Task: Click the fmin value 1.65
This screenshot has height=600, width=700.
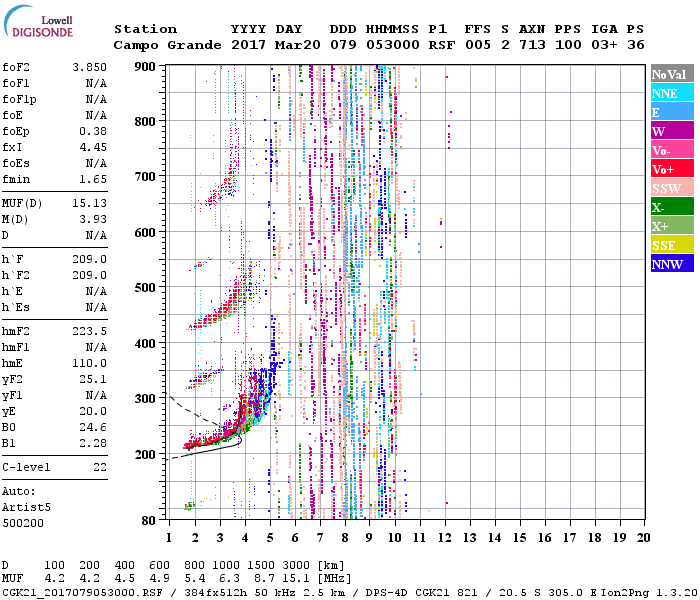Action: [x=93, y=179]
